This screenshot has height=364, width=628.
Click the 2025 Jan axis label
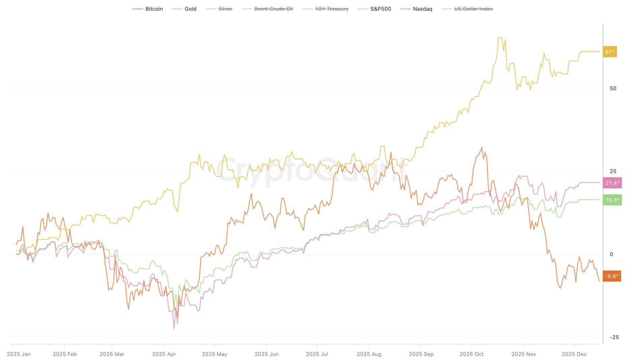(19, 354)
